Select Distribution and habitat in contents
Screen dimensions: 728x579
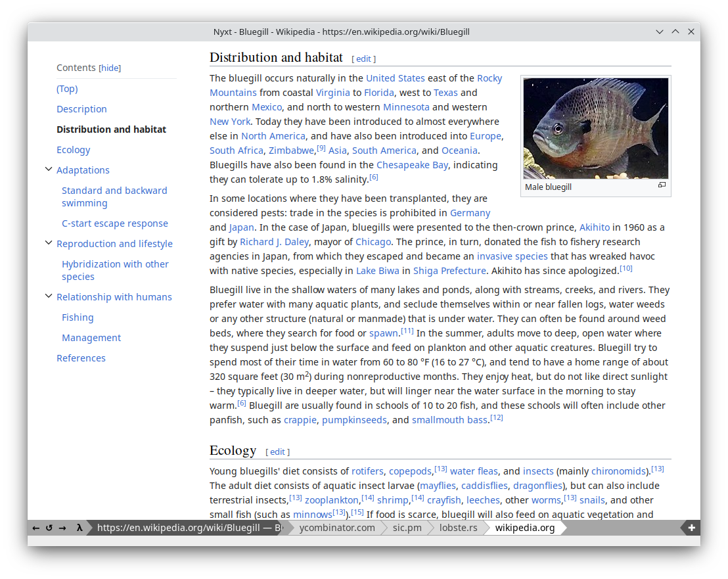pos(112,129)
